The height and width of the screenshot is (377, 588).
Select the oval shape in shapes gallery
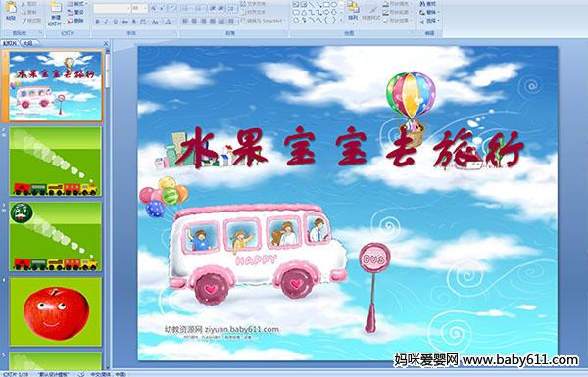coord(334,5)
